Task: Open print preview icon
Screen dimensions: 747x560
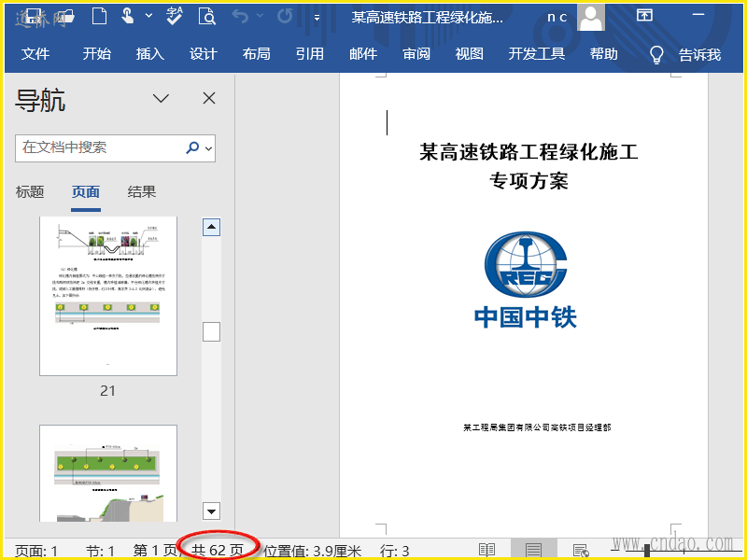Action: [207, 17]
